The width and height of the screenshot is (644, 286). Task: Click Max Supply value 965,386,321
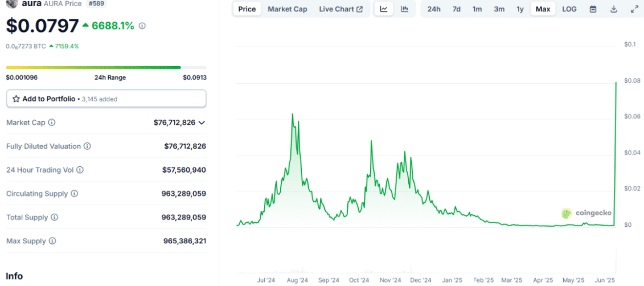tap(184, 241)
